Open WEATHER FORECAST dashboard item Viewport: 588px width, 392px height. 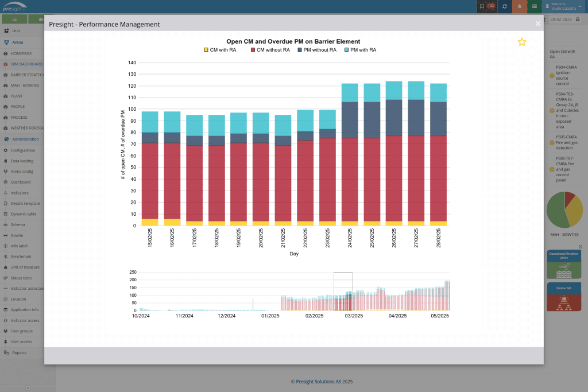point(27,128)
